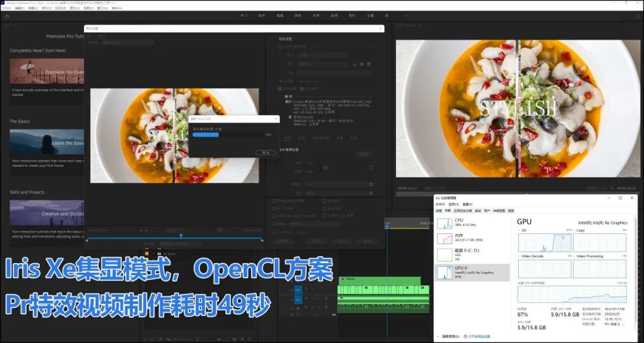This screenshot has height=343, width=644.
Task: Select GPU 0 Intel Iris Xe entry
Action: [472, 272]
